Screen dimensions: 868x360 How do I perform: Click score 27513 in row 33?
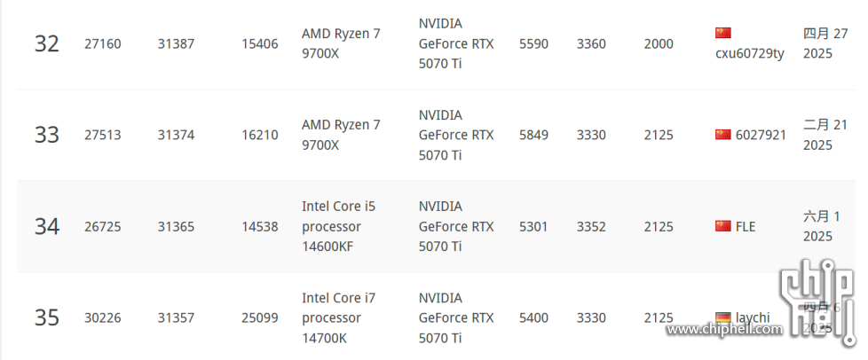[102, 135]
